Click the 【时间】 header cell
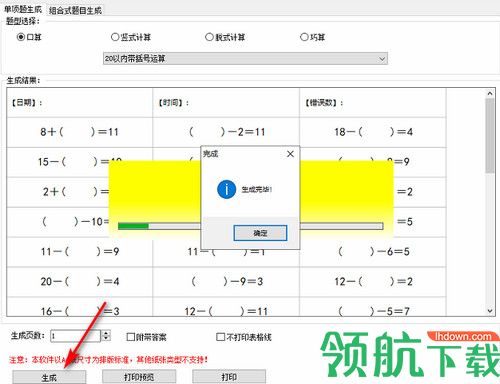 point(226,103)
